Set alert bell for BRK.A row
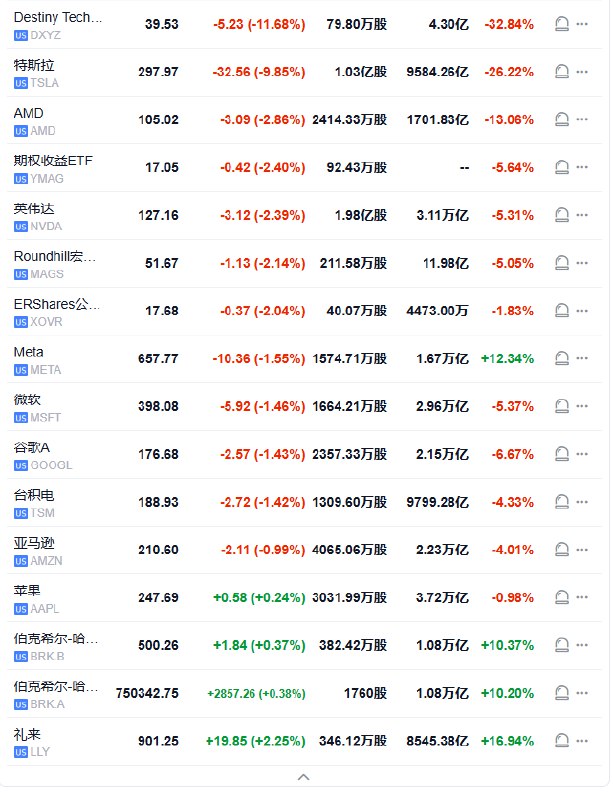The height and width of the screenshot is (800, 613). click(x=561, y=693)
